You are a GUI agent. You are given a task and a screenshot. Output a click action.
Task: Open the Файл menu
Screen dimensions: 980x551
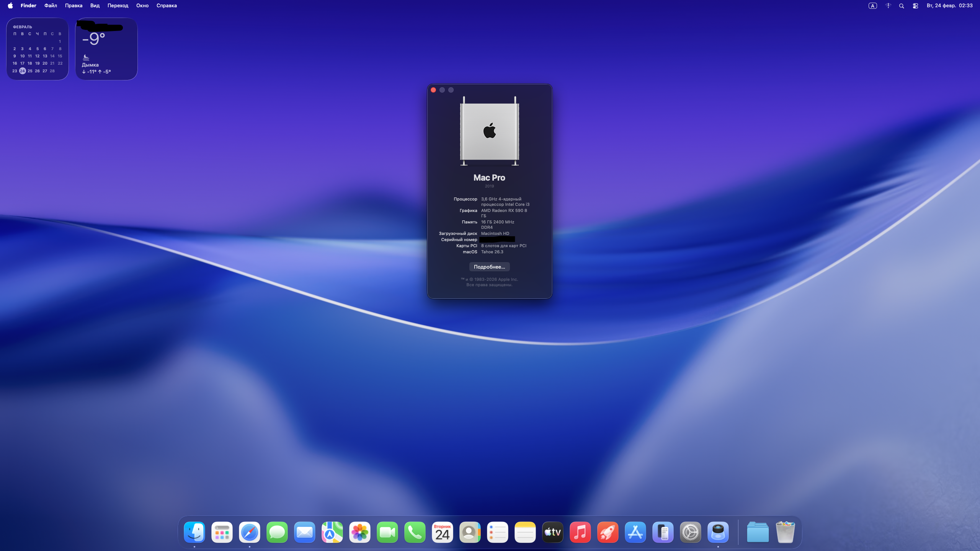pyautogui.click(x=51, y=6)
